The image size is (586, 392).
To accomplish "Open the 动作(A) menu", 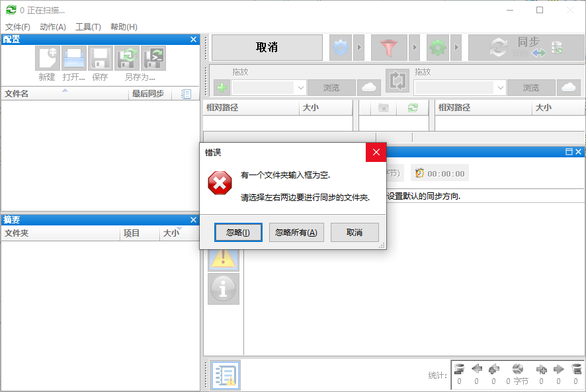I will coord(53,27).
